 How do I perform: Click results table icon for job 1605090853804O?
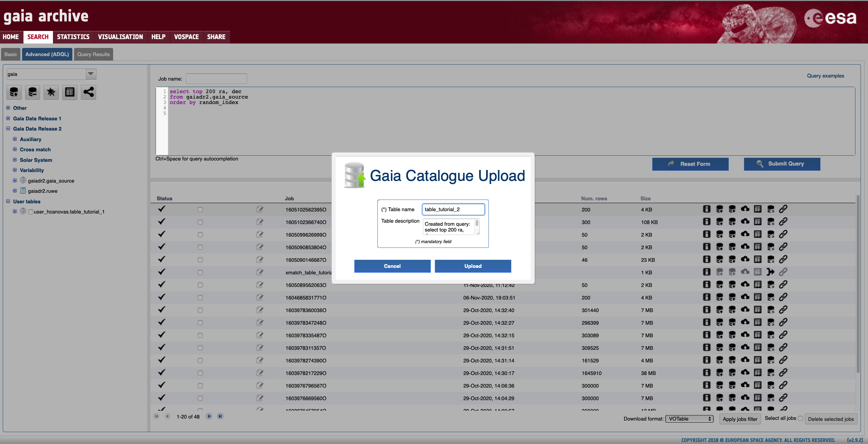(758, 247)
